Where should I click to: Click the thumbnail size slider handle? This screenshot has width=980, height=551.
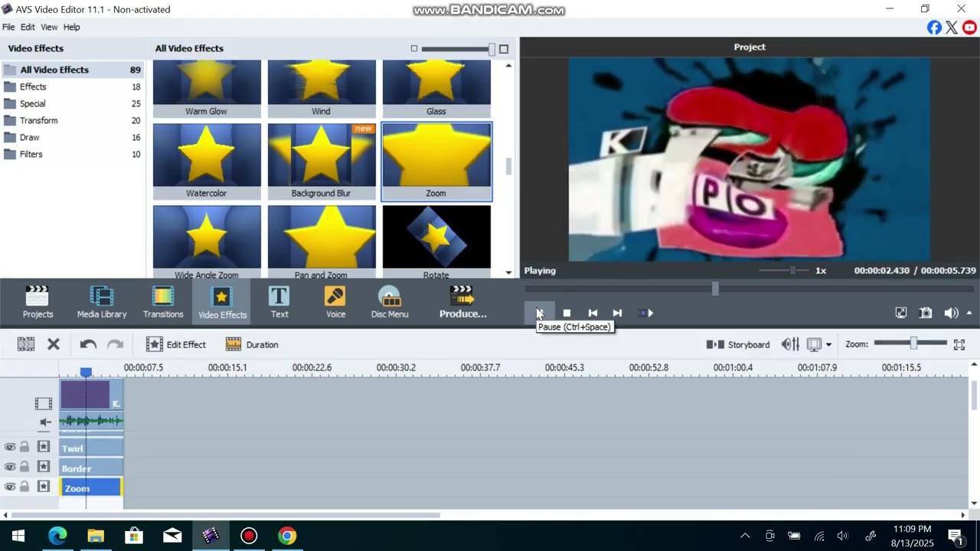(x=492, y=49)
